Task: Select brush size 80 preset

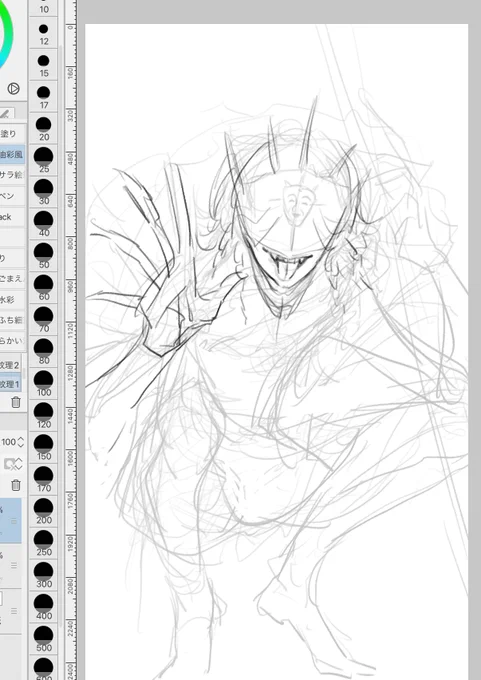Action: [43, 352]
